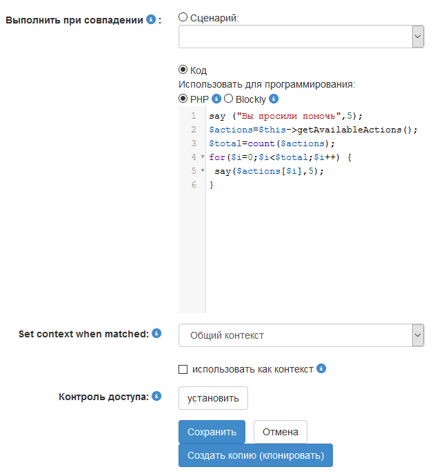Select the "Код" radio button

(183, 70)
